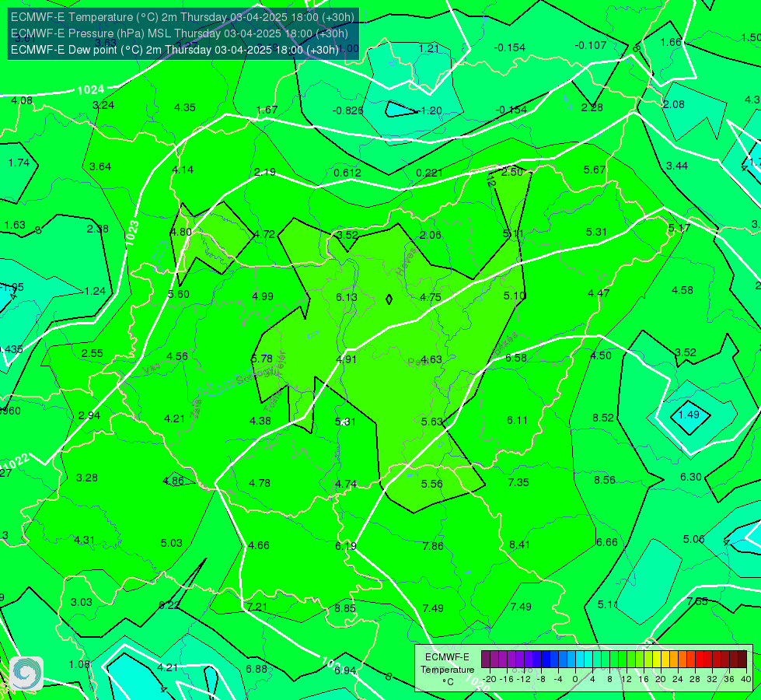
Task: Click the 8.85 dew point value
Action: tap(345, 608)
